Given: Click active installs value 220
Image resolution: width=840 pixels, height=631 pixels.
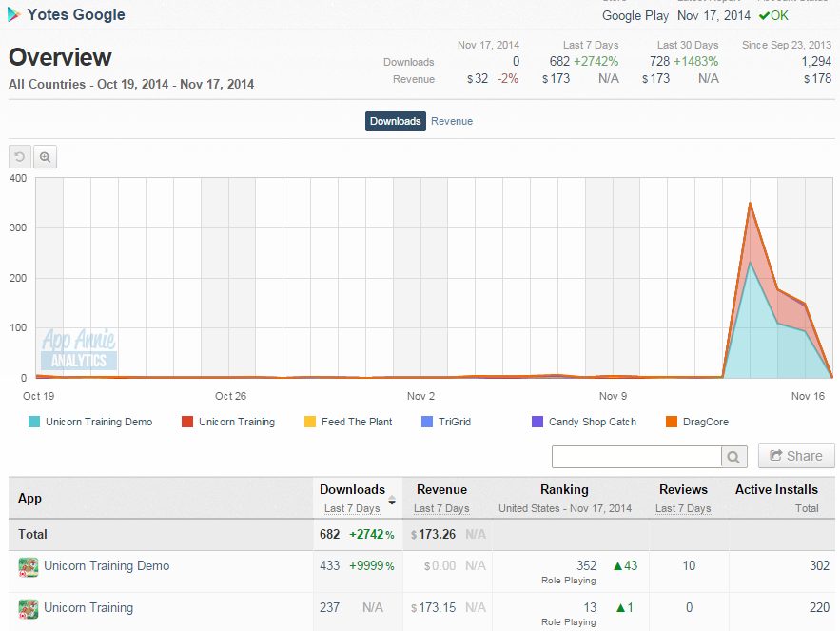Looking at the screenshot, I should click(x=819, y=607).
